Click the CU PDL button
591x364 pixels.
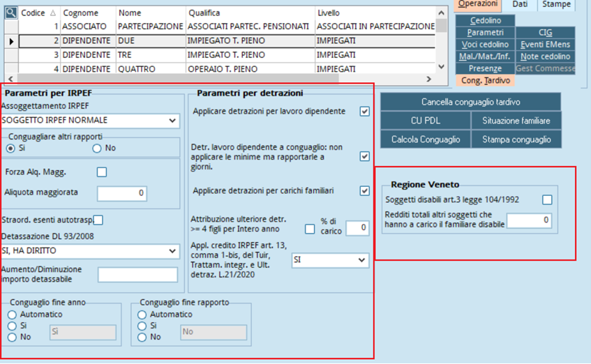pos(426,121)
